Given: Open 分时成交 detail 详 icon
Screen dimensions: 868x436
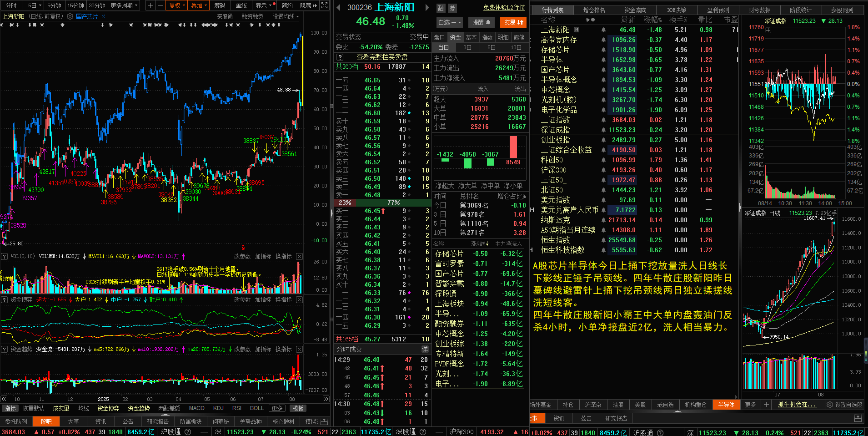Looking at the screenshot, I should coord(425,349).
